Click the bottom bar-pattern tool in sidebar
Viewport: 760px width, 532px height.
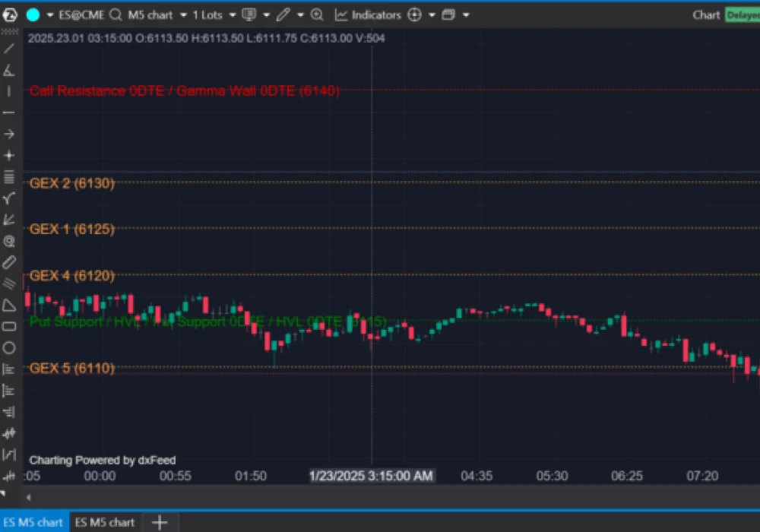(8, 477)
